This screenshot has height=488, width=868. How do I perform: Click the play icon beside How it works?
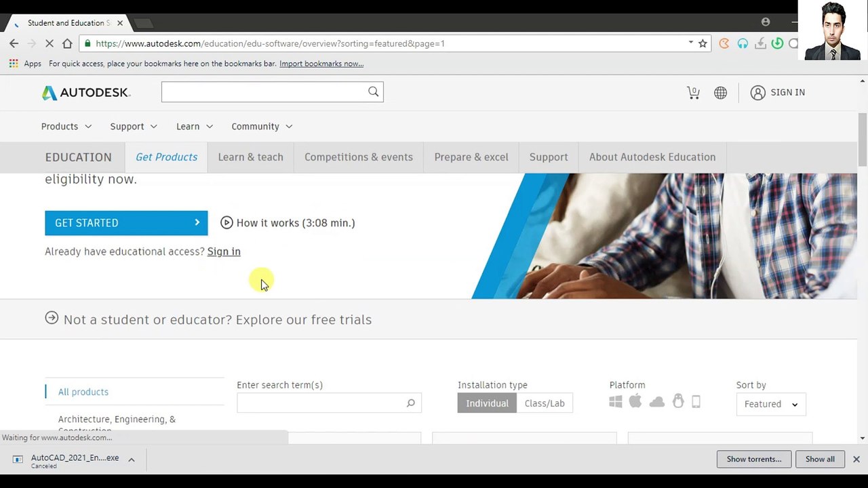(x=226, y=223)
